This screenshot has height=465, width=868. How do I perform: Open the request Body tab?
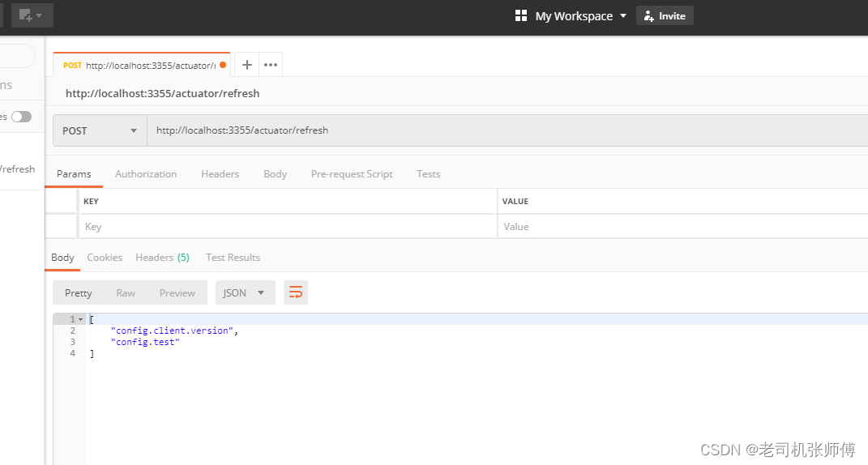tap(275, 174)
